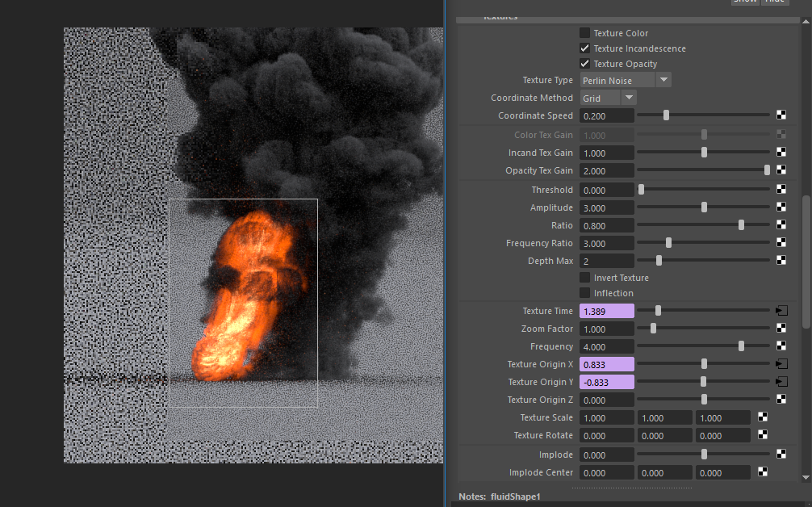Toggle the Invert Texture checkbox
812x507 pixels.
pos(585,277)
